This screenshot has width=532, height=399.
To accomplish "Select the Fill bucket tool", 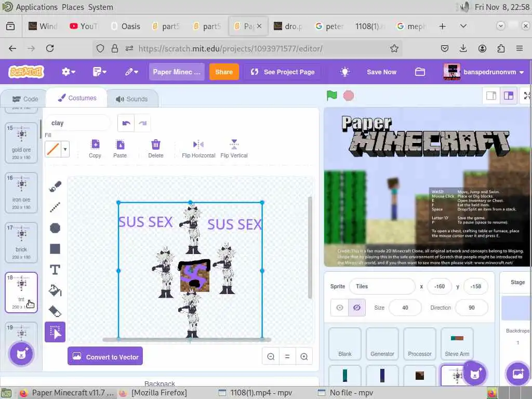I will [x=55, y=290].
